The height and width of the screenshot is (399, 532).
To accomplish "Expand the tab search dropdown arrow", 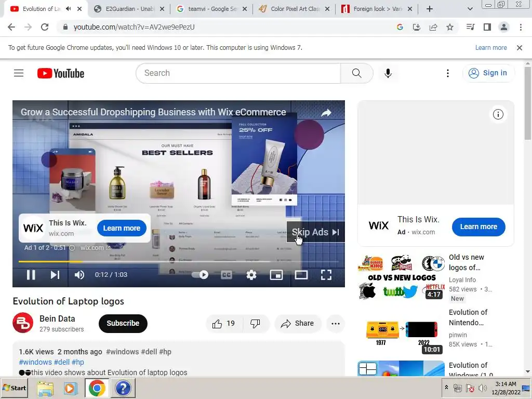I will 470,9.
